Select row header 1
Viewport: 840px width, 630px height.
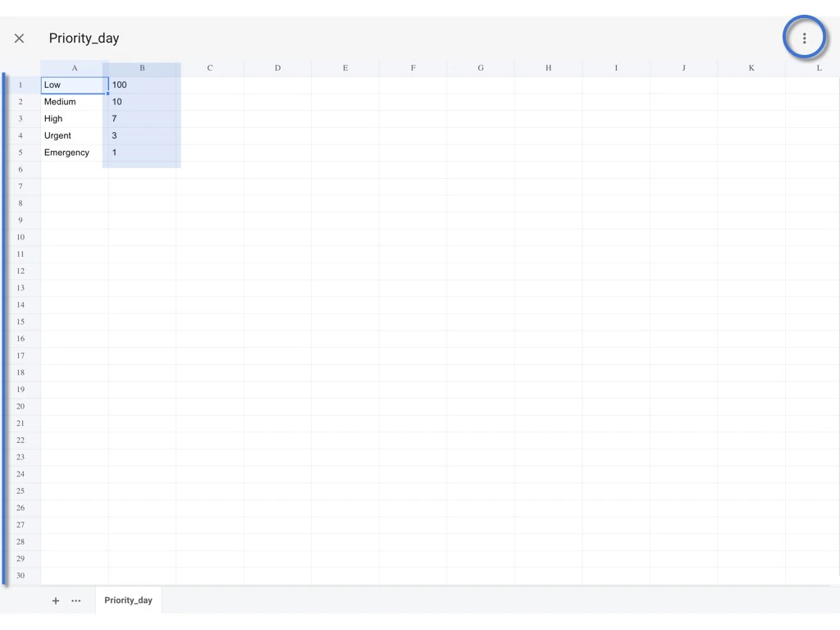coord(20,84)
